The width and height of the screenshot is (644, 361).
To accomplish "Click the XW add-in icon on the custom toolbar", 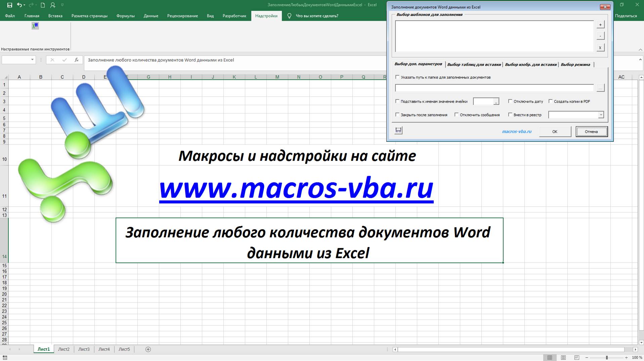I will 35,25.
